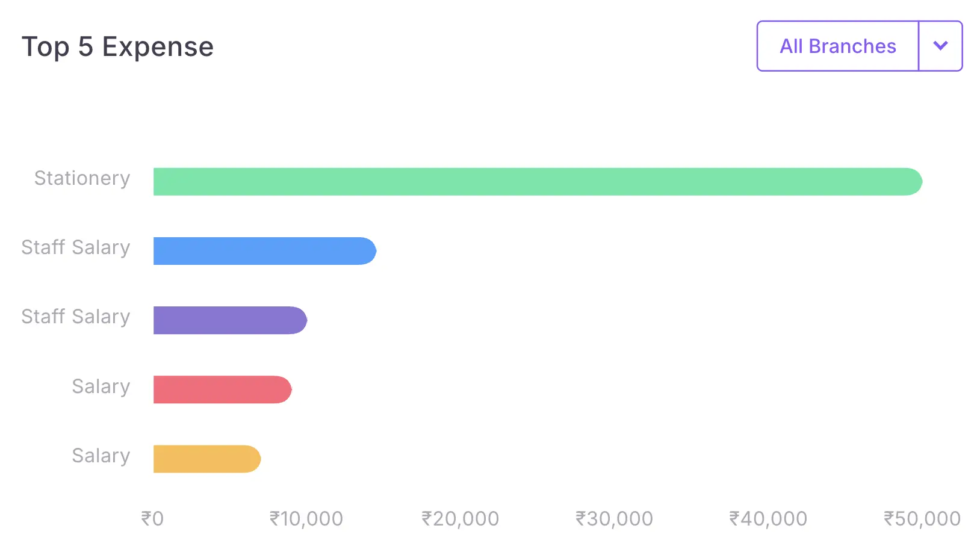980x549 pixels.
Task: Click the Stationery category label
Action: [x=82, y=178]
